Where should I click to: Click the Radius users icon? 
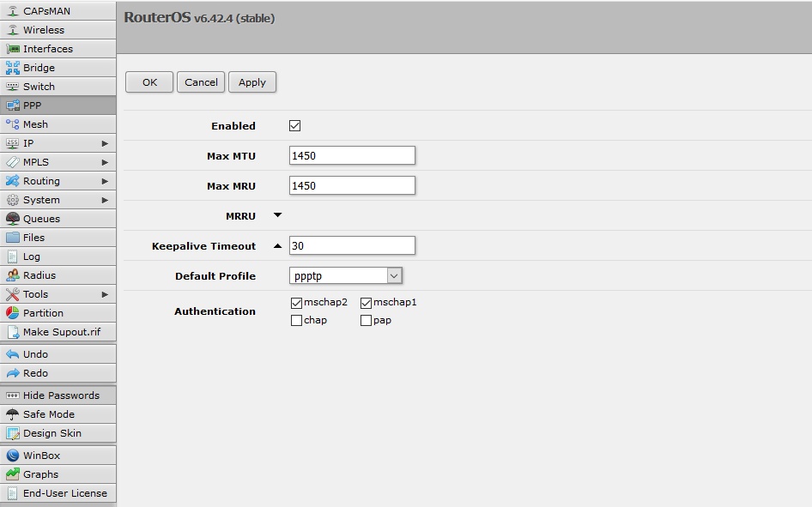13,275
